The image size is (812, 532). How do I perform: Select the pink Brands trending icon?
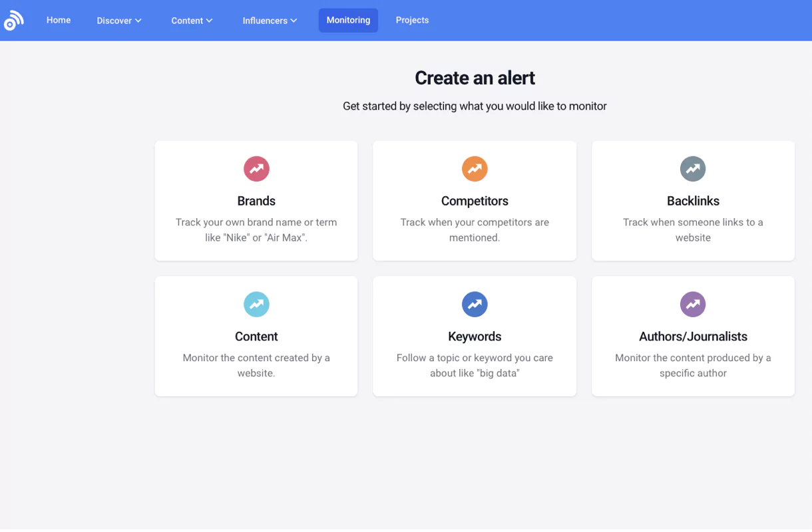pos(256,168)
